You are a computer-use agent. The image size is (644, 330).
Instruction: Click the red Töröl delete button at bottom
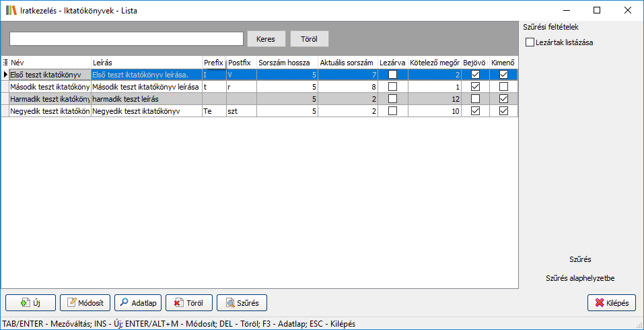tap(189, 303)
